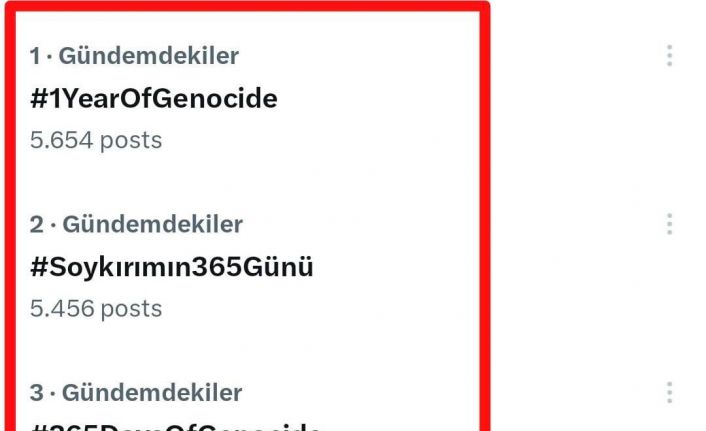Open three-dot menu beside #Soykırımın365Günü
The height and width of the screenshot is (431, 706).
[x=670, y=224]
